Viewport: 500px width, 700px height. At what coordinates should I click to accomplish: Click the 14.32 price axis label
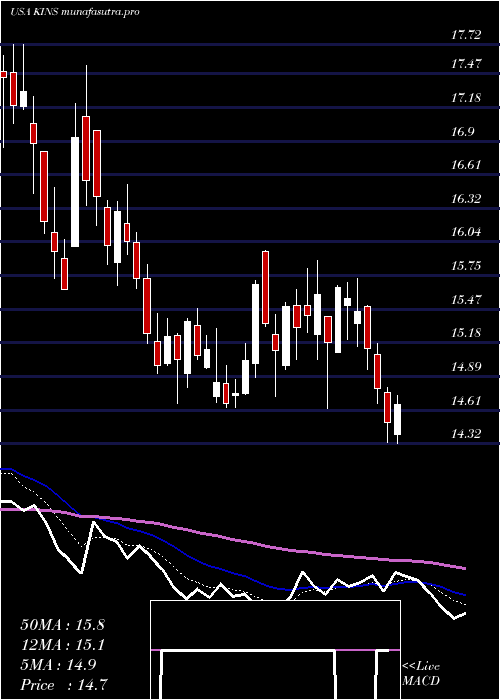(466, 433)
